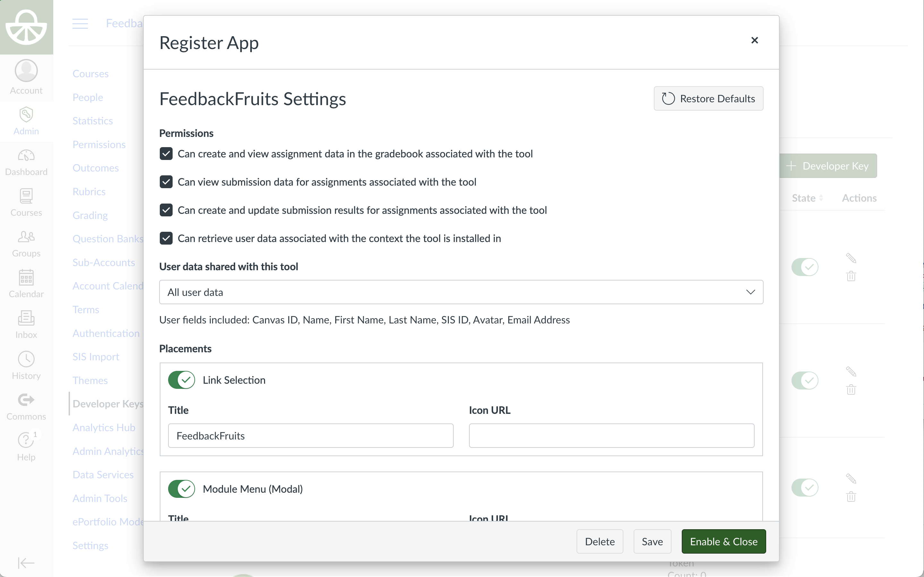Screen dimensions: 924x577
Task: Uncheck the view submission data permission
Action: (166, 182)
